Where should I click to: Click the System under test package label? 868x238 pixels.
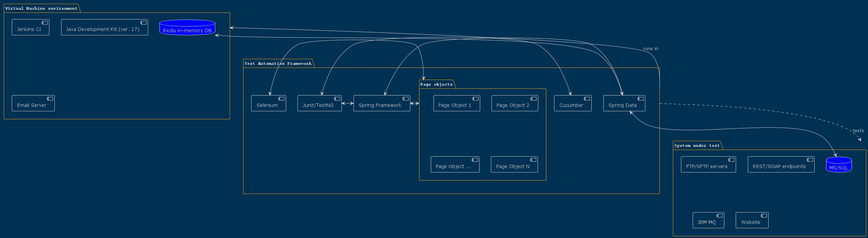[697, 146]
